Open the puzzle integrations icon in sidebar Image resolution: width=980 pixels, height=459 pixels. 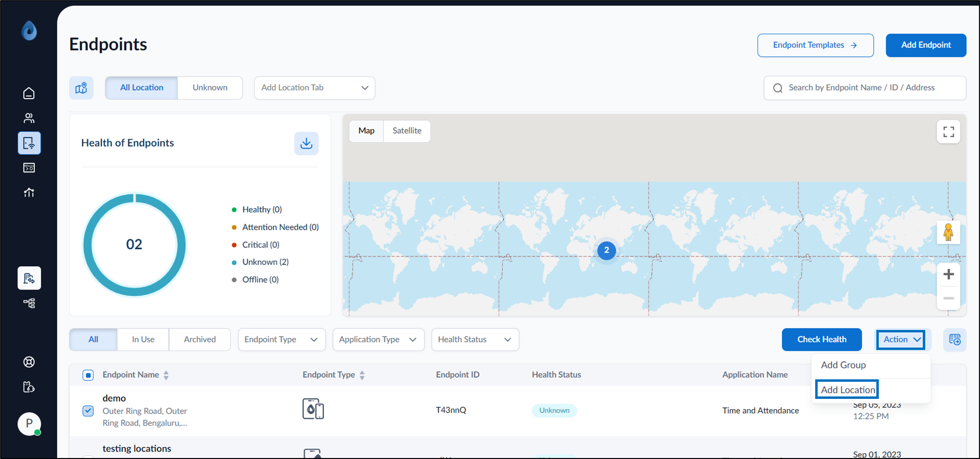coord(29,387)
